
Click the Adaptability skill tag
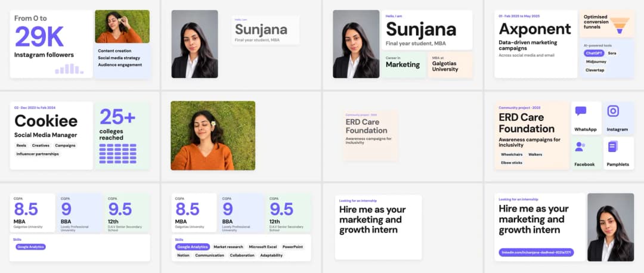[x=271, y=255]
